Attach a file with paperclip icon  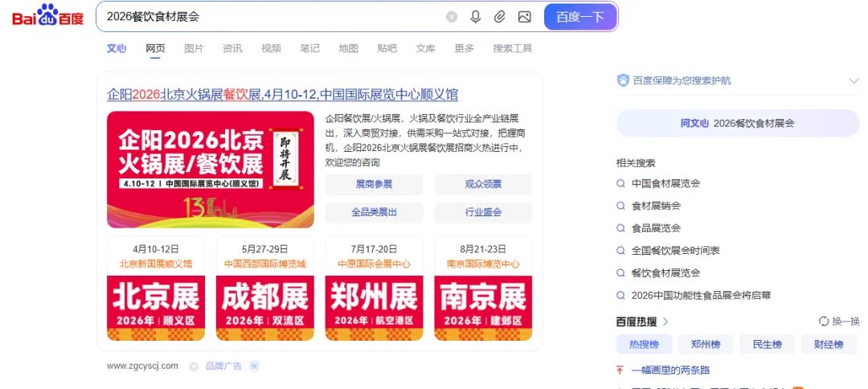coord(500,17)
